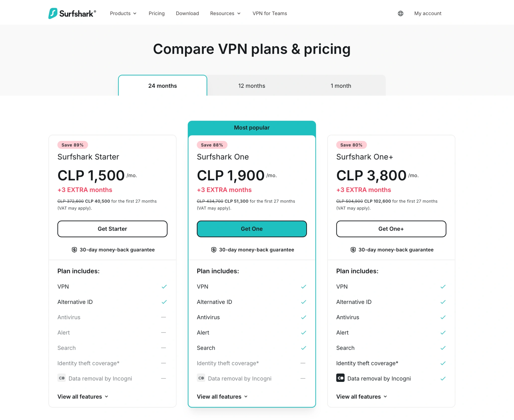Click the Most popular banner
This screenshot has height=420, width=514.
point(252,128)
